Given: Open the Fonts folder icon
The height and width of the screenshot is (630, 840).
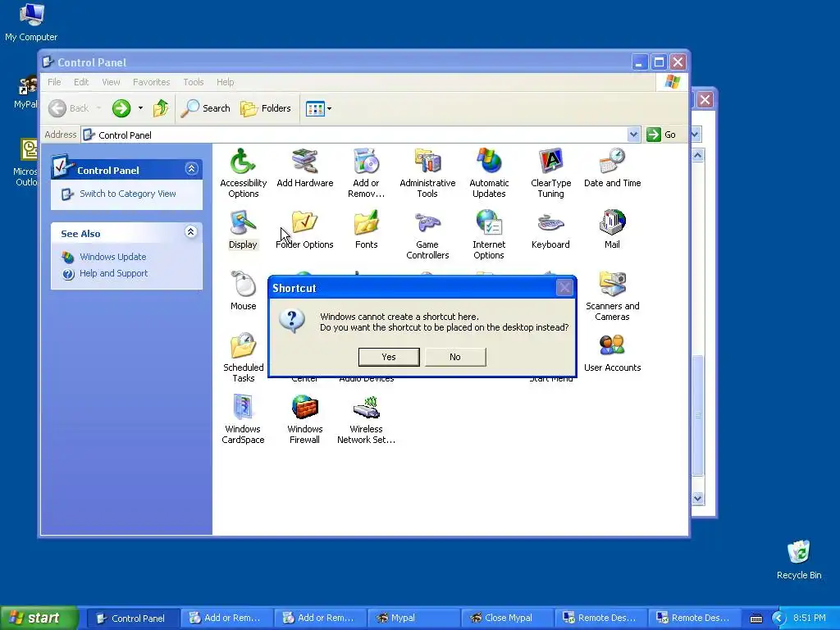Looking at the screenshot, I should [x=367, y=230].
